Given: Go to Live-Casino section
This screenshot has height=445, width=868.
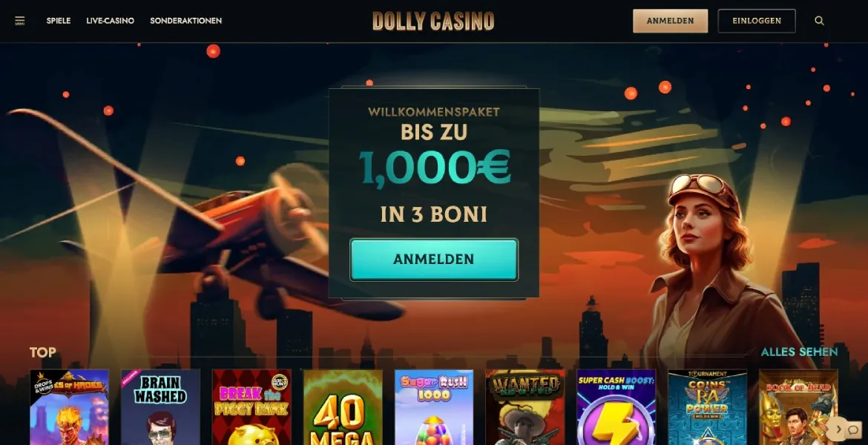Looking at the screenshot, I should 110,21.
